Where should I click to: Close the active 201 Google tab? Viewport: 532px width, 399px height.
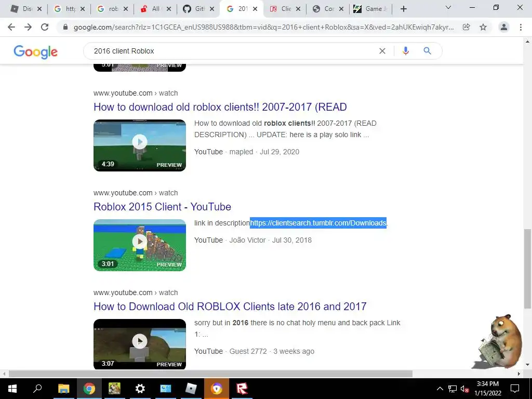[x=255, y=9]
